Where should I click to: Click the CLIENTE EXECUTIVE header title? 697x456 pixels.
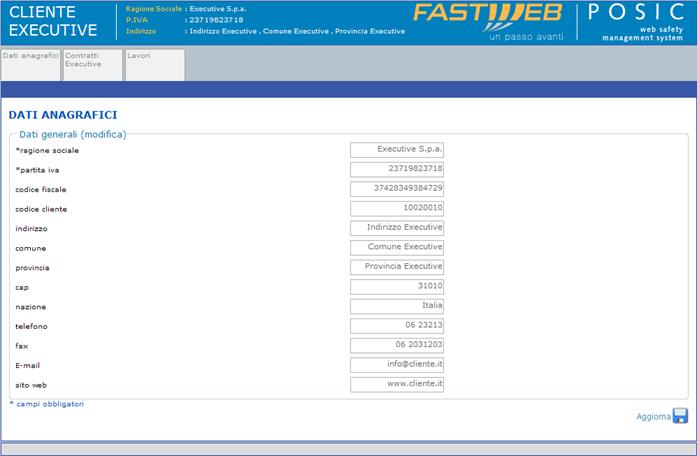point(53,21)
